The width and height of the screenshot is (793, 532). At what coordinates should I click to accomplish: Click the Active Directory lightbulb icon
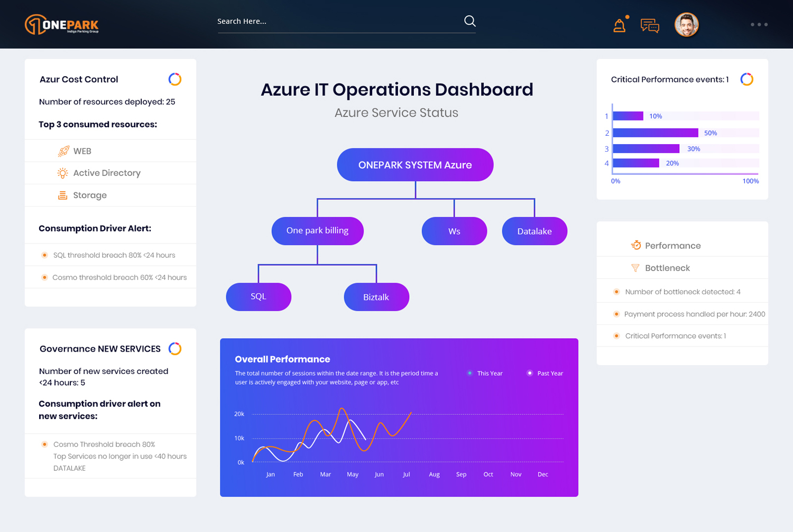pos(62,173)
